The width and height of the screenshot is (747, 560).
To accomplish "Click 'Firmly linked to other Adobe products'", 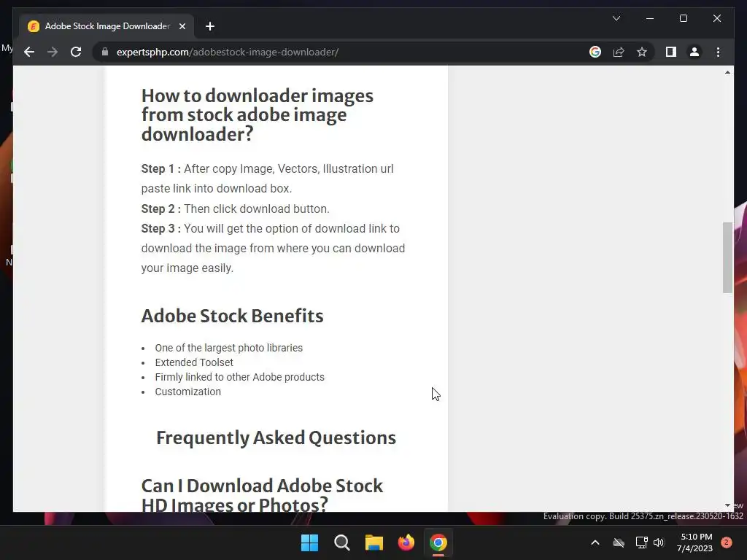I will point(239,377).
